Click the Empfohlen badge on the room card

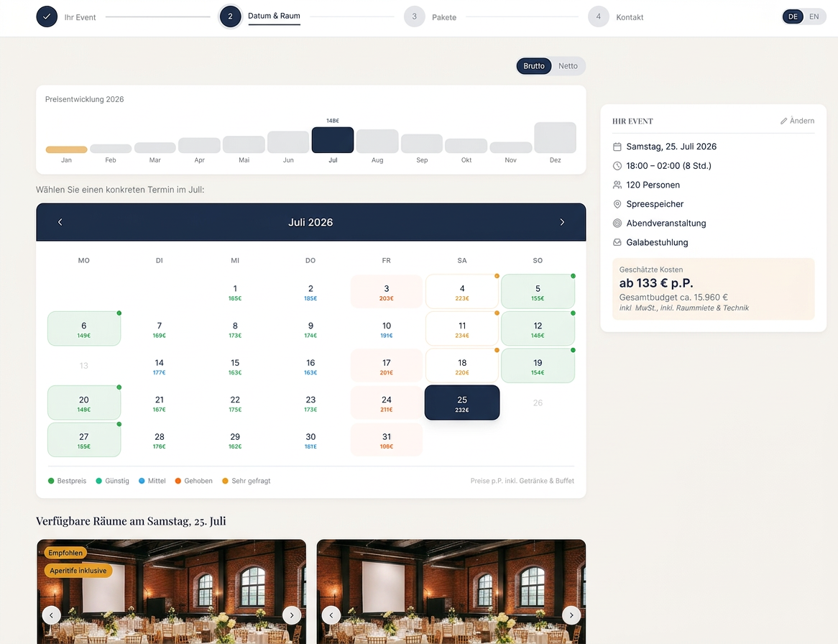65,553
